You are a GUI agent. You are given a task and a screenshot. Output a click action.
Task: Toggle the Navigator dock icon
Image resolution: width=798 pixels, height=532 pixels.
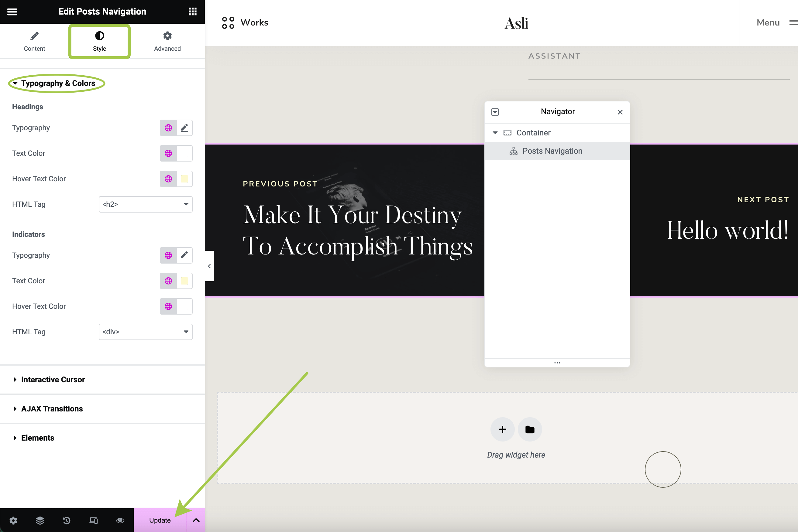(x=495, y=112)
